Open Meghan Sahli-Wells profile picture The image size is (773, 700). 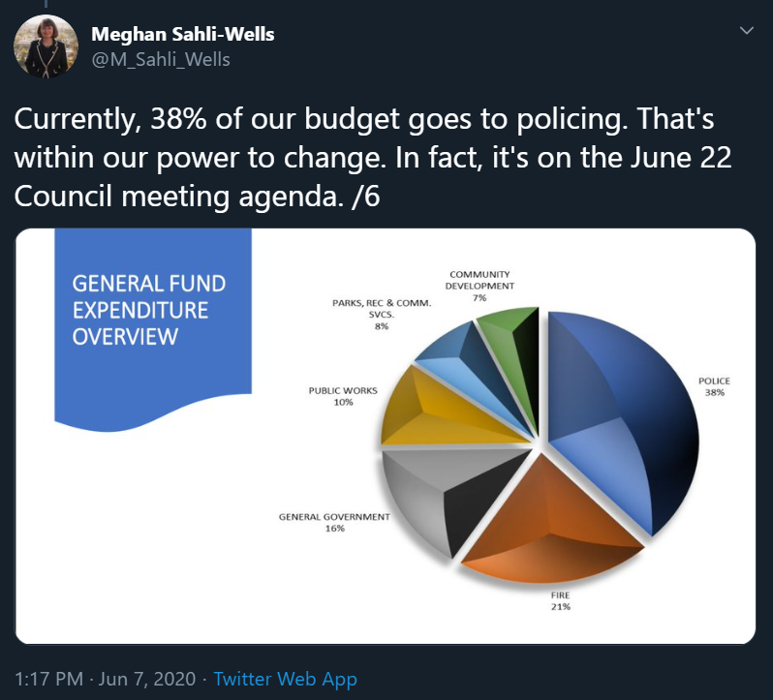click(x=46, y=46)
